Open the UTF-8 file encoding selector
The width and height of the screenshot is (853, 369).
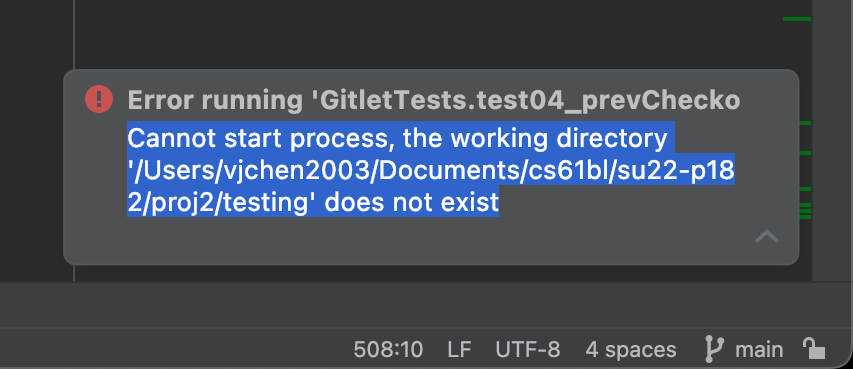[528, 349]
